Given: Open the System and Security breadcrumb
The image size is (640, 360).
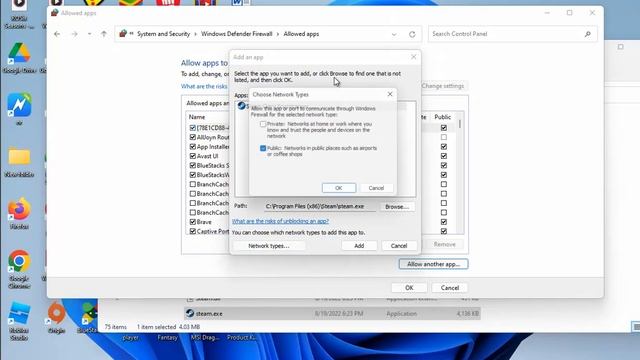Looking at the screenshot, I should [163, 34].
